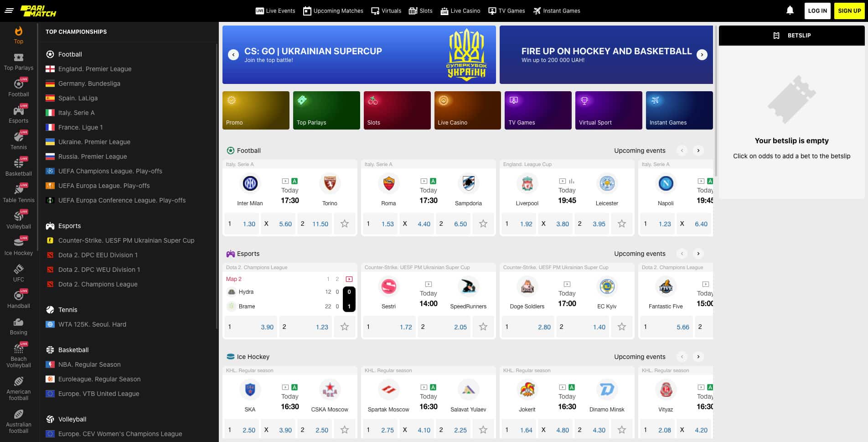Open the Virtual Sport tile

click(609, 110)
